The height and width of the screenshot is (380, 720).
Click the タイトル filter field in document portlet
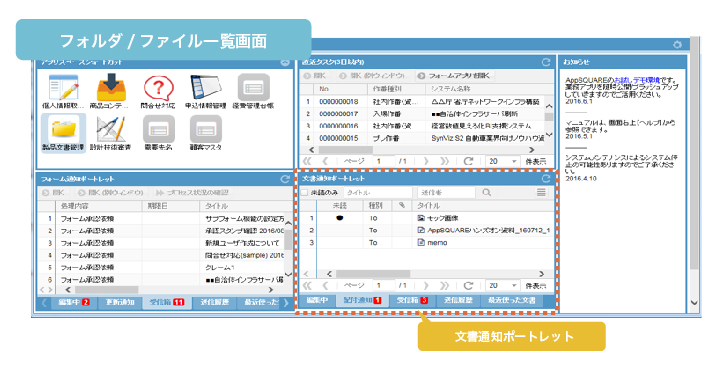377,193
